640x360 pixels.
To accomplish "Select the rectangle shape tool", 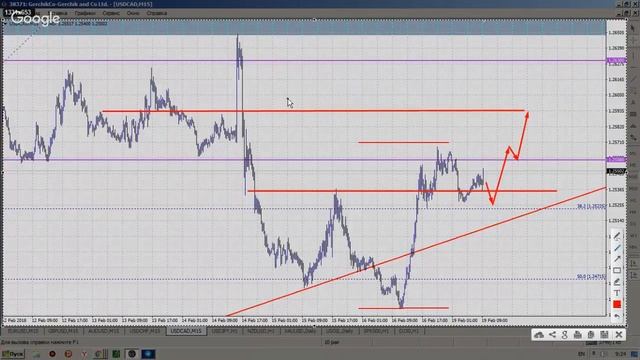I will pyautogui.click(x=617, y=270).
